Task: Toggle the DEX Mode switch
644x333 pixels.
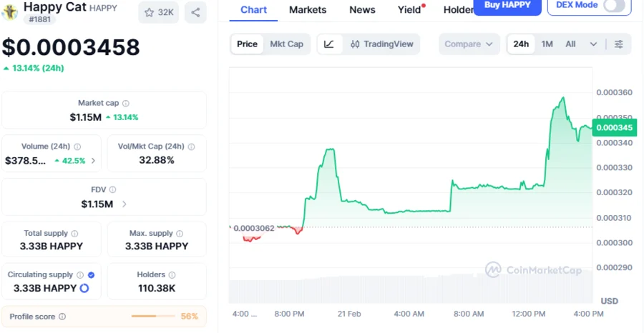Action: point(613,6)
